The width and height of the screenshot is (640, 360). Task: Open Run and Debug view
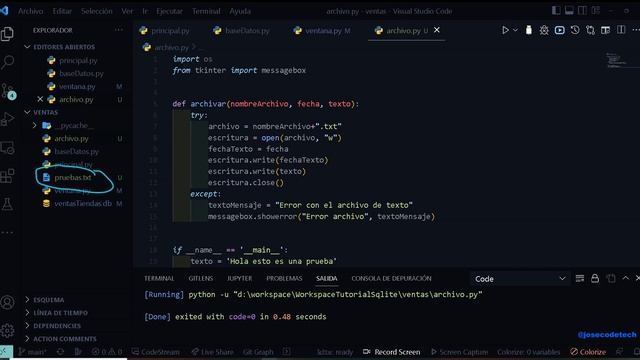click(x=7, y=119)
